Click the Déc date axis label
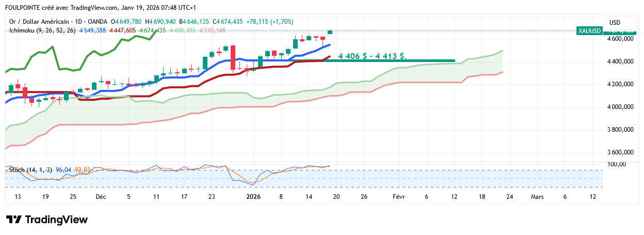Screen dimensions: 644x235 pyautogui.click(x=101, y=197)
